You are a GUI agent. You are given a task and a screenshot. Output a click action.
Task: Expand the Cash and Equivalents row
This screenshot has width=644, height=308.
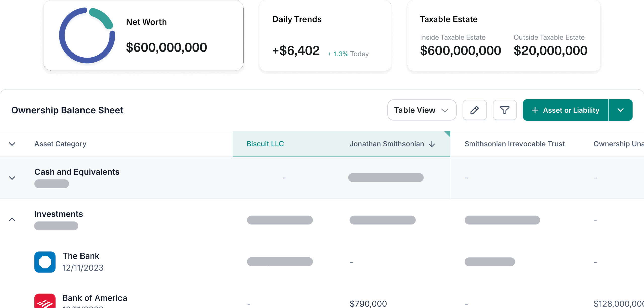tap(12, 178)
